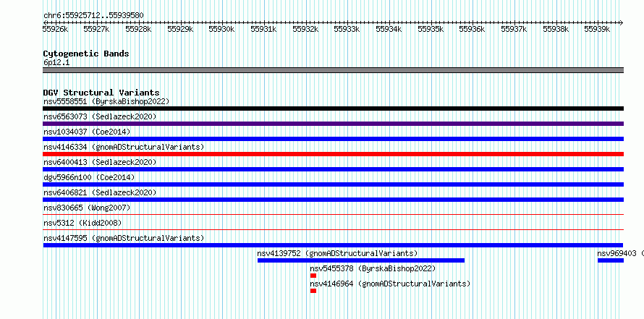Click the 55937k ruler tick label
Image resolution: width=644 pixels, height=319 pixels.
point(514,29)
